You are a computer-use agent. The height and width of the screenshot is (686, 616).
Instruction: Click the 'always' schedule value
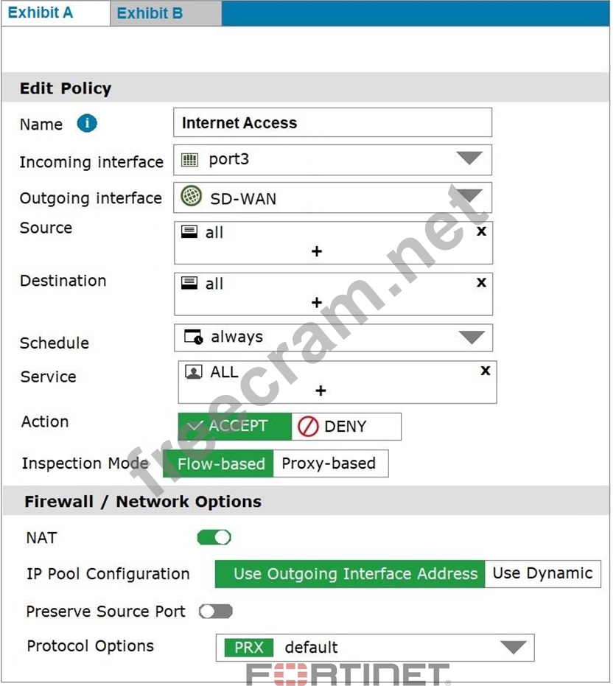[237, 337]
